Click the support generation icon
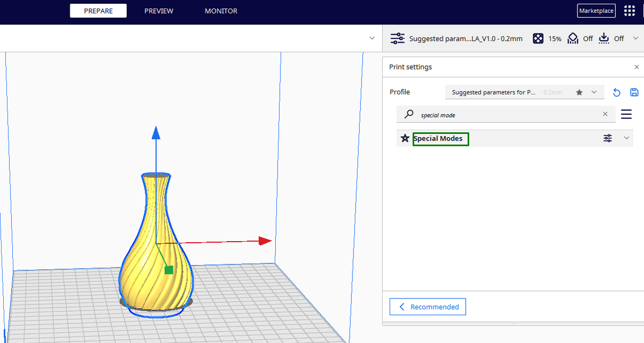Viewport: 644px width, 343px height. click(x=573, y=38)
